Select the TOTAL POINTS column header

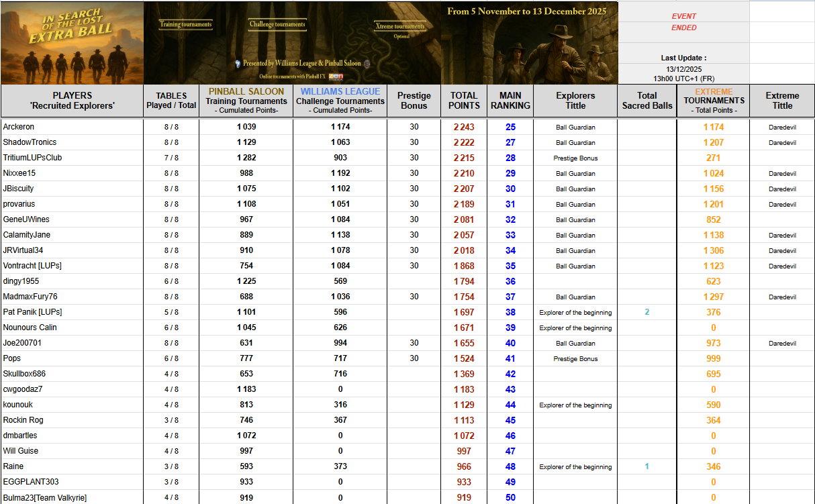464,101
